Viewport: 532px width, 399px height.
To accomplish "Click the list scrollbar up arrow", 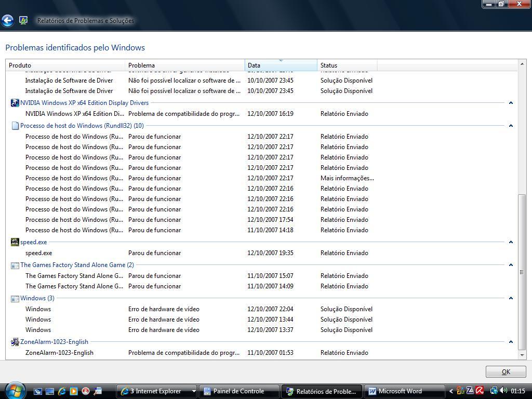I will tap(522, 64).
